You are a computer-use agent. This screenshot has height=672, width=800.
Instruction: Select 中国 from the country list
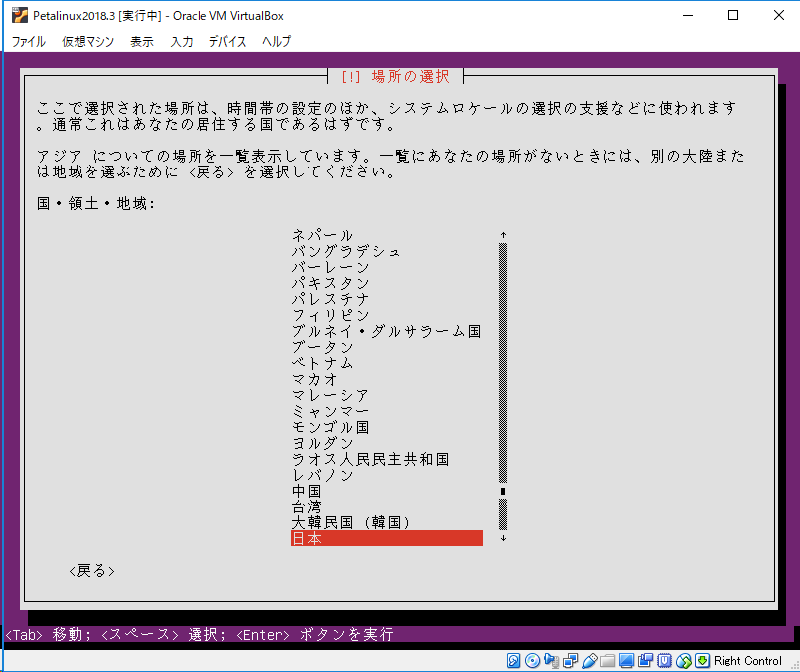pos(309,490)
